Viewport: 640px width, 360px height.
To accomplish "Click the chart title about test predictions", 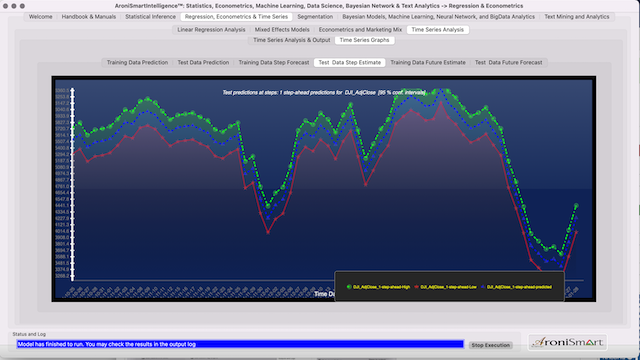I will pos(324,93).
